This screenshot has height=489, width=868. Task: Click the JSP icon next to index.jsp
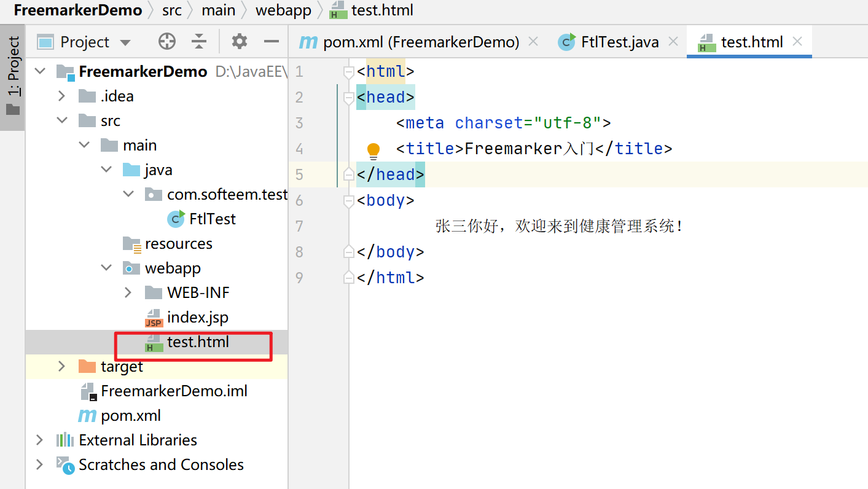153,317
